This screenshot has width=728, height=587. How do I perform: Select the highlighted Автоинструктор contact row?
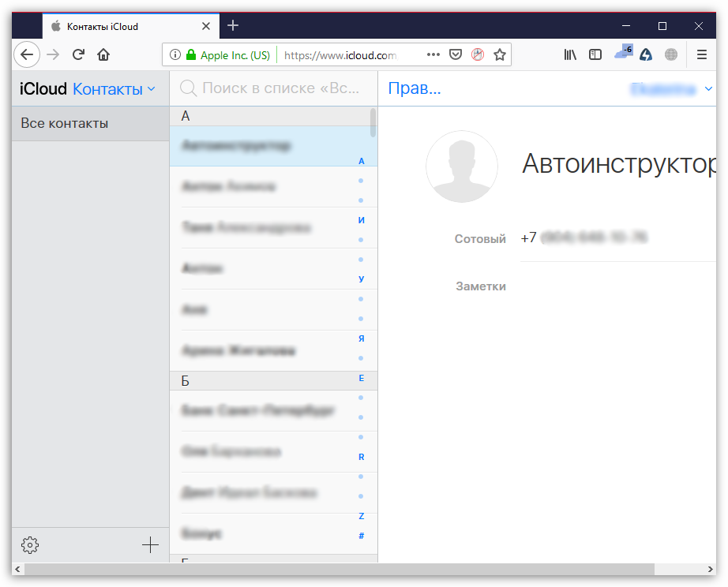273,146
